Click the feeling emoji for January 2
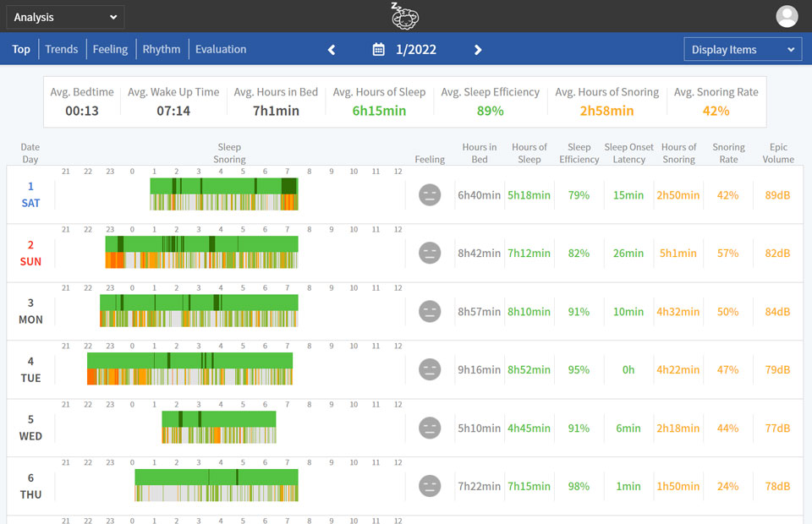This screenshot has width=812, height=524. tap(430, 253)
